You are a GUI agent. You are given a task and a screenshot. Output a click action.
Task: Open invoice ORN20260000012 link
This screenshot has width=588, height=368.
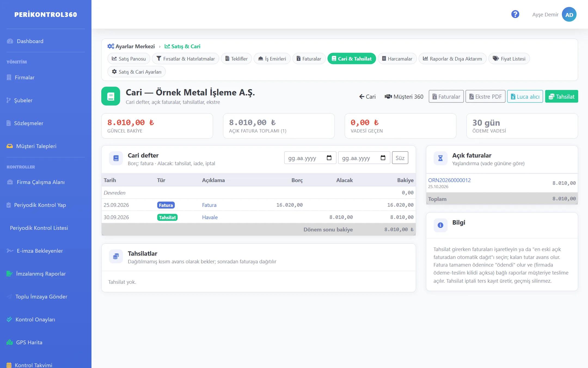449,180
